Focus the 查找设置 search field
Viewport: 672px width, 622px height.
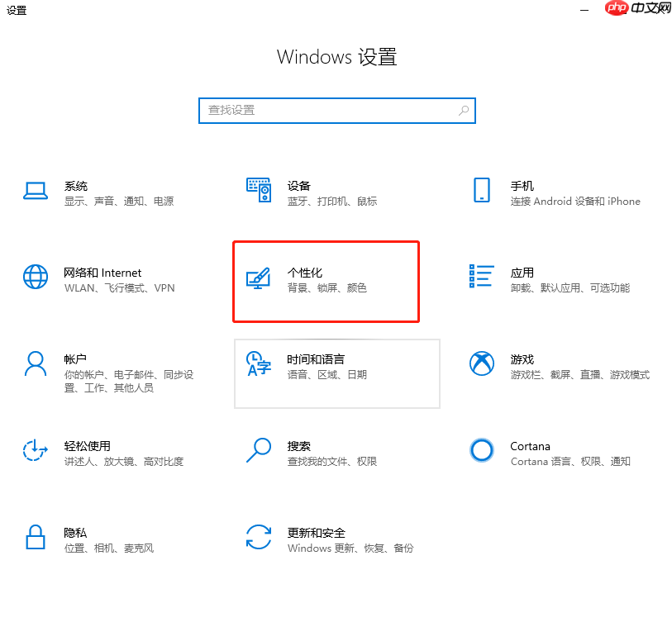(337, 111)
